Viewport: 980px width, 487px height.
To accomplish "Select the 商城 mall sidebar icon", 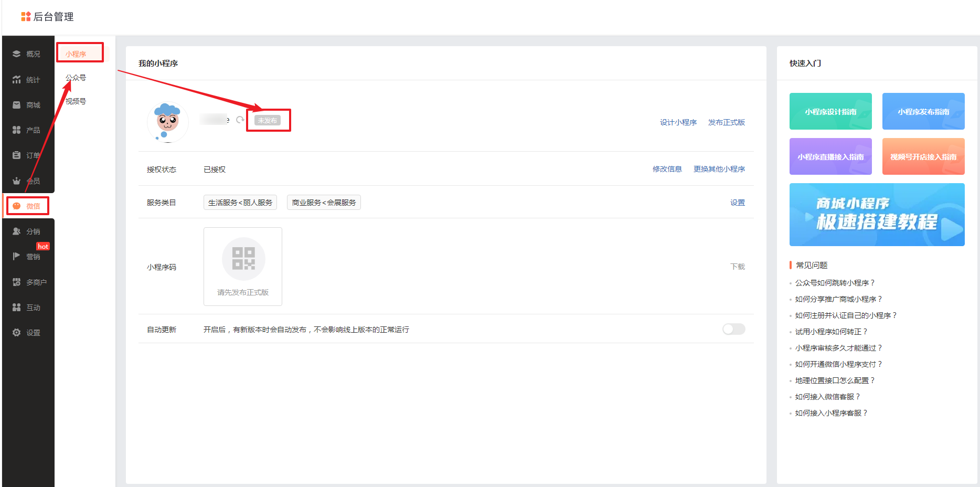I will pos(17,105).
